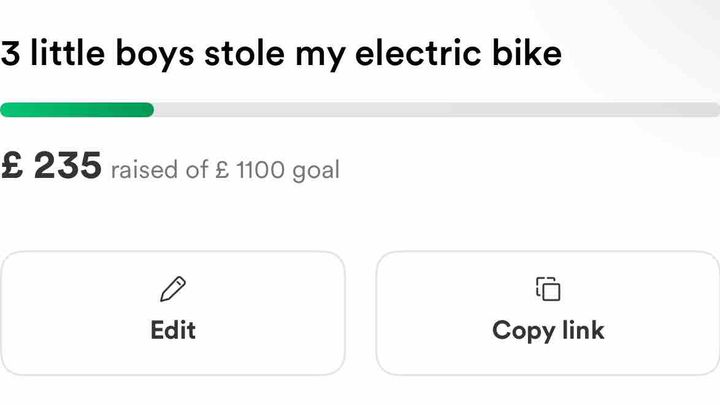
Task: Click the "raised of" grey text
Action: [159, 169]
